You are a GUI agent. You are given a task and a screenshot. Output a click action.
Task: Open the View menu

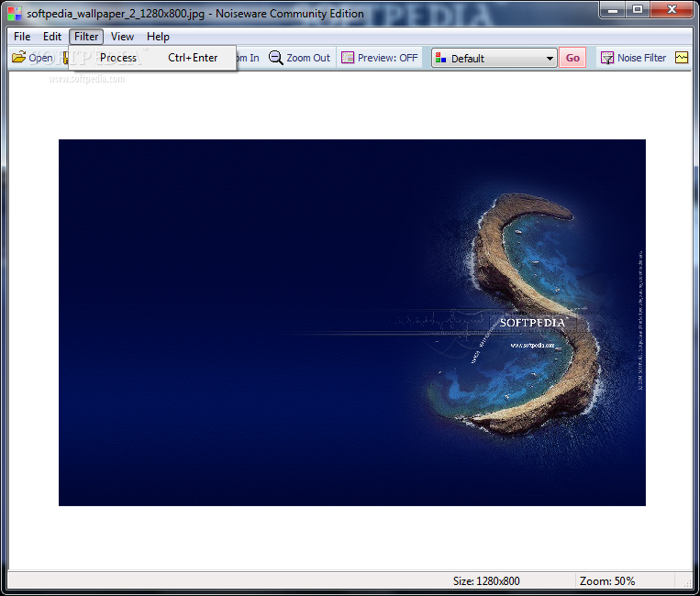coord(122,37)
